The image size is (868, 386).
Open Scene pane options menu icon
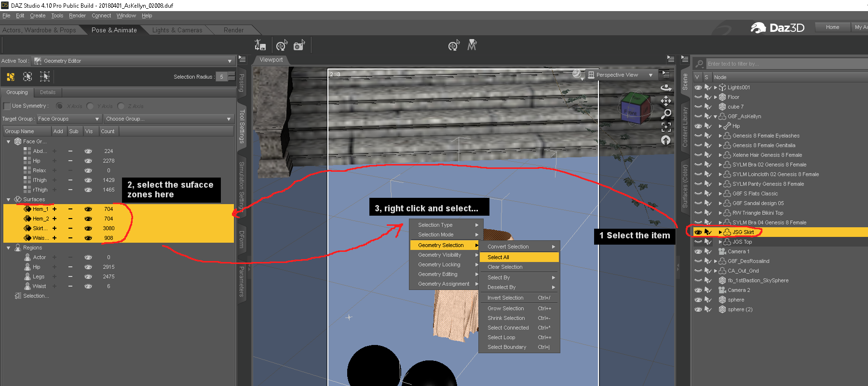click(x=684, y=59)
